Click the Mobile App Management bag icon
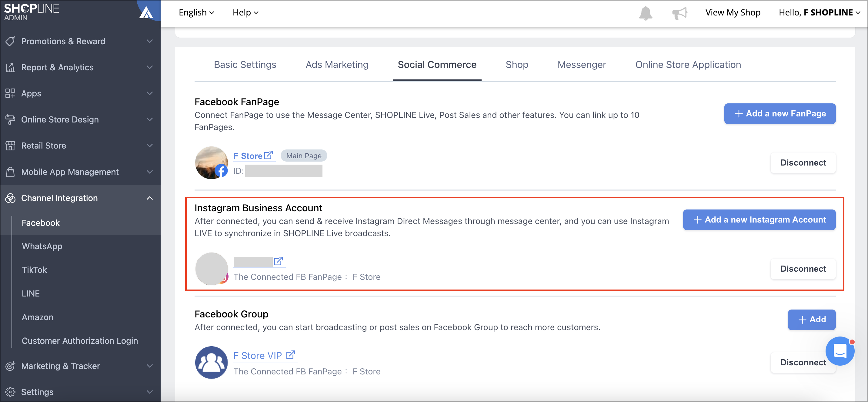 (x=10, y=172)
